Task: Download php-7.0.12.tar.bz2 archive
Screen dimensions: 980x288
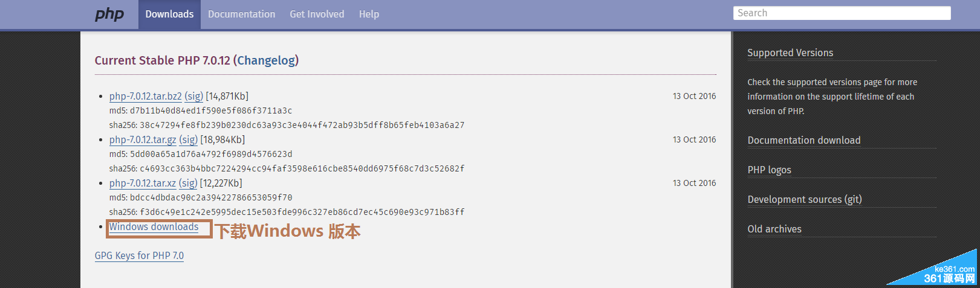Action: 145,96
